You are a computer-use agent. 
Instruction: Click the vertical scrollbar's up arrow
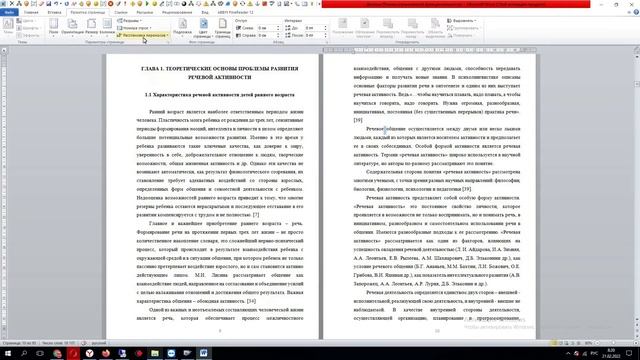pos(637,57)
